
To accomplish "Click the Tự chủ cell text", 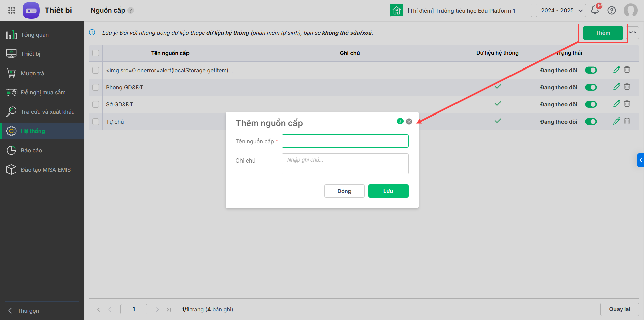I will tap(115, 122).
